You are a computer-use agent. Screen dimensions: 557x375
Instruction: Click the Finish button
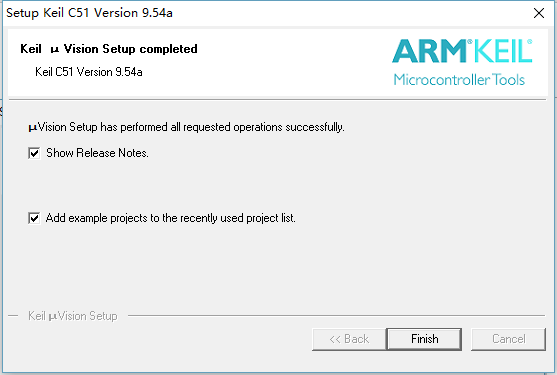424,339
